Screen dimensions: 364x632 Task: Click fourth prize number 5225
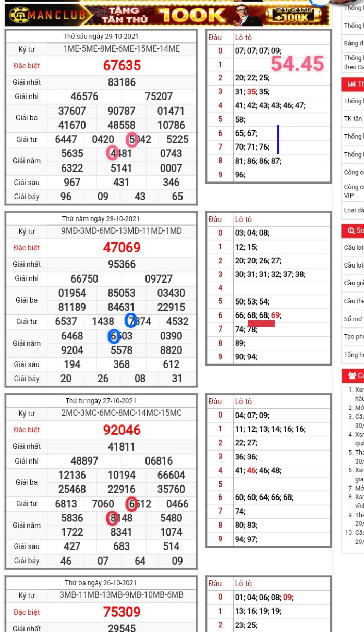(x=177, y=140)
